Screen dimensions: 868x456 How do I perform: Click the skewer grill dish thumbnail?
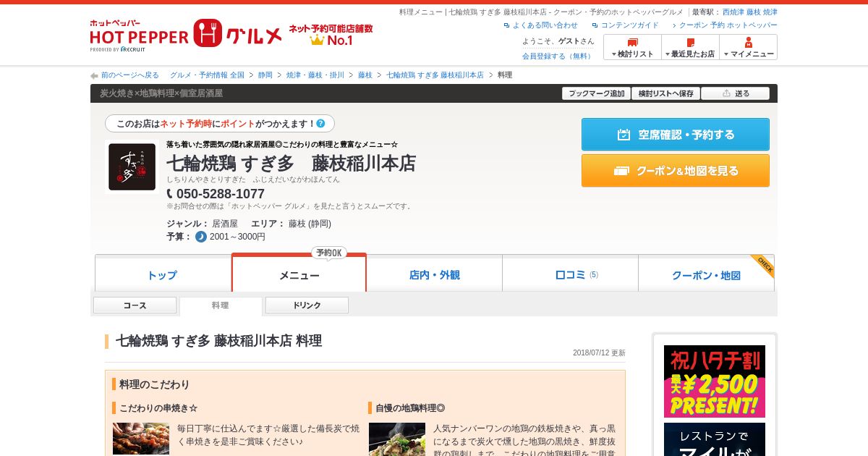pyautogui.click(x=141, y=439)
